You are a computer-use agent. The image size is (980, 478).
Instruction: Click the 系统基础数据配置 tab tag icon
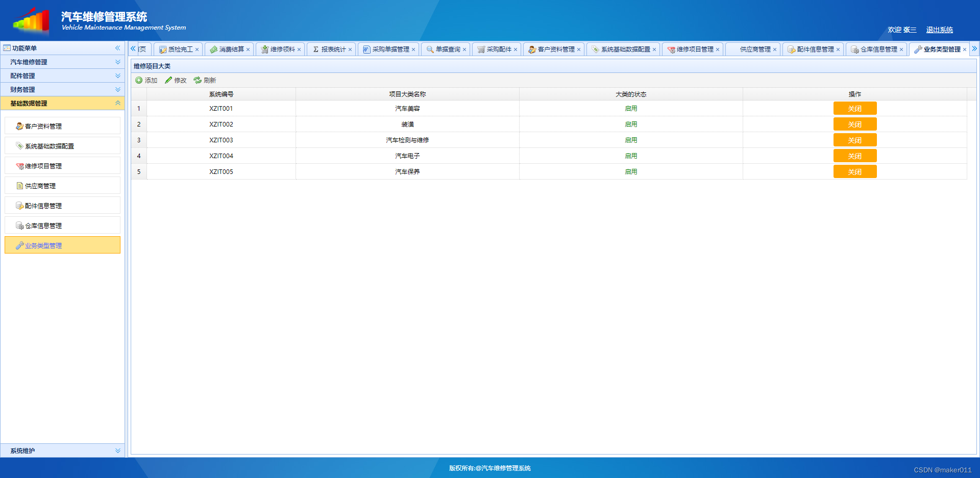[x=596, y=49]
